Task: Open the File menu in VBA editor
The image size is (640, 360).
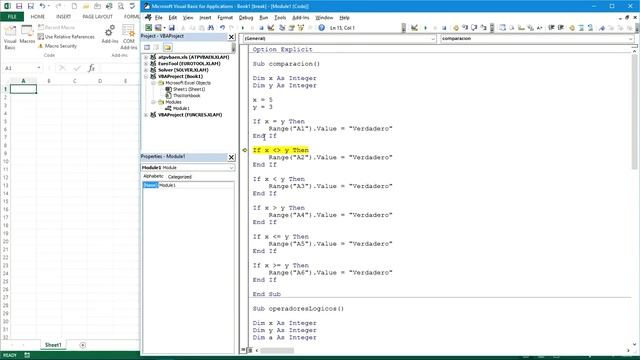Action: point(158,18)
